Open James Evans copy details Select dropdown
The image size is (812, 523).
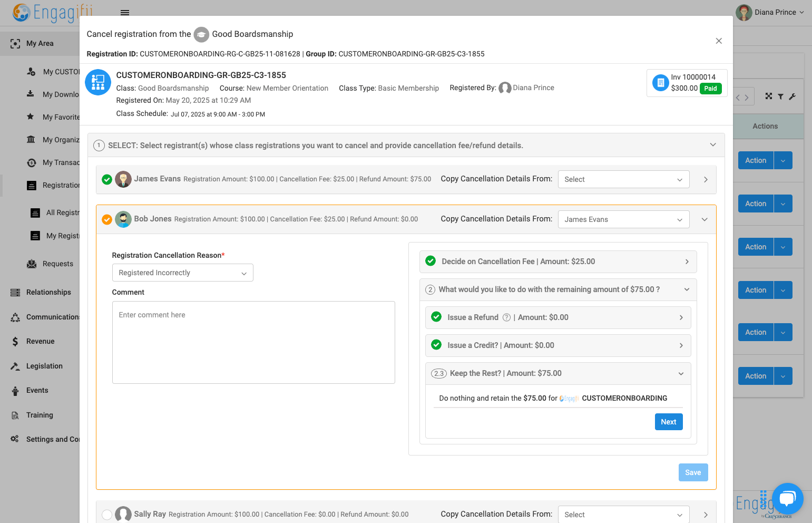click(x=623, y=179)
